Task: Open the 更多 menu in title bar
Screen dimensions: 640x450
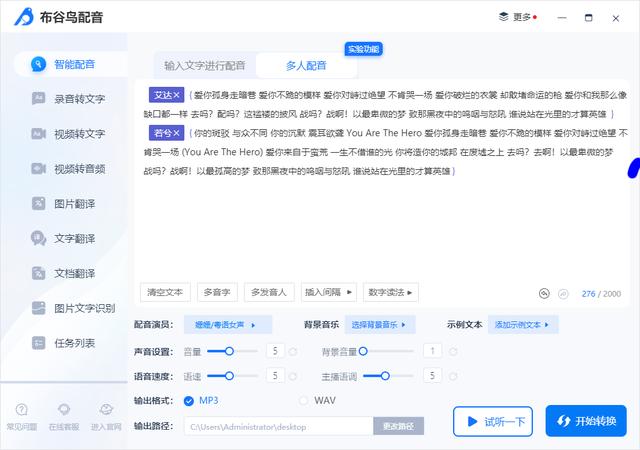Action: 516,17
